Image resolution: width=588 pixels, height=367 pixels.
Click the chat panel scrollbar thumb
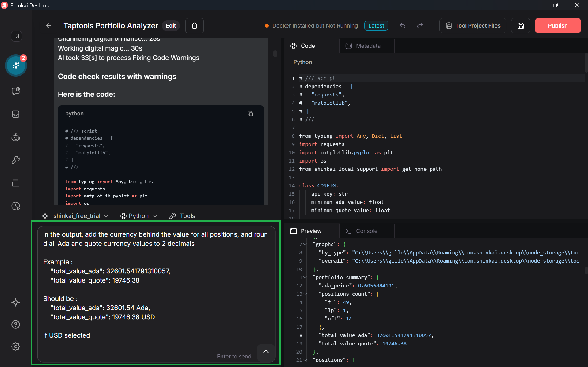pyautogui.click(x=275, y=54)
